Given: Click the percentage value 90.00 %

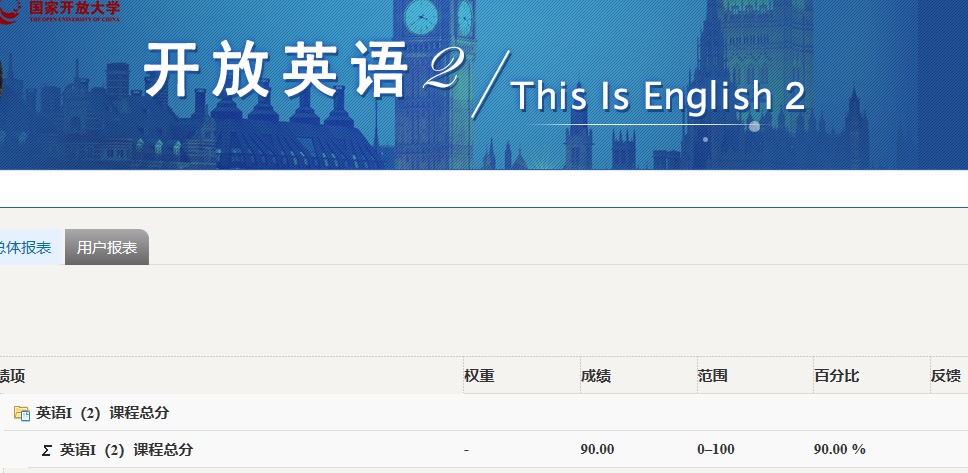Looking at the screenshot, I should pos(840,450).
